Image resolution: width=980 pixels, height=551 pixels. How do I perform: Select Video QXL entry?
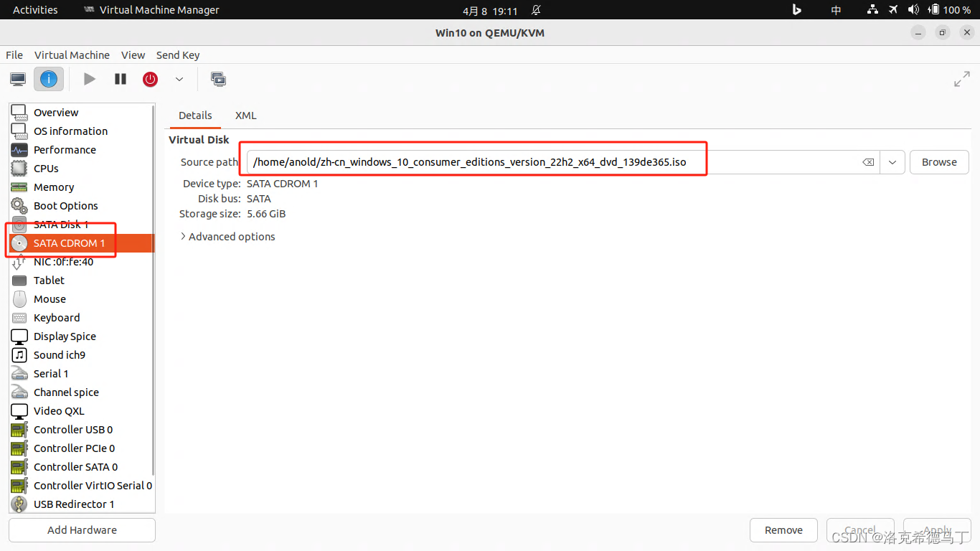click(x=81, y=411)
